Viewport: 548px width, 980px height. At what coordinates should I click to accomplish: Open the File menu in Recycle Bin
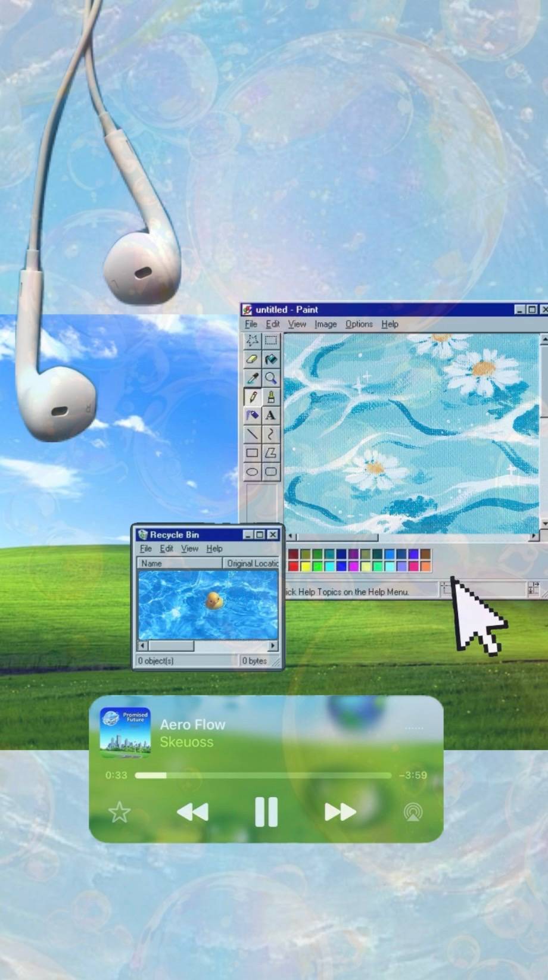pyautogui.click(x=146, y=549)
